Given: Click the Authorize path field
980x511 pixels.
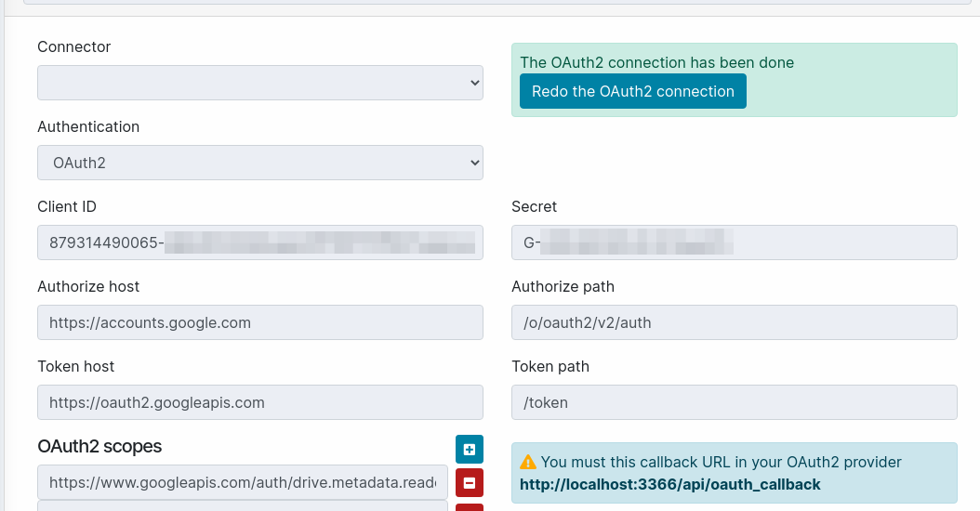Looking at the screenshot, I should pyautogui.click(x=734, y=322).
